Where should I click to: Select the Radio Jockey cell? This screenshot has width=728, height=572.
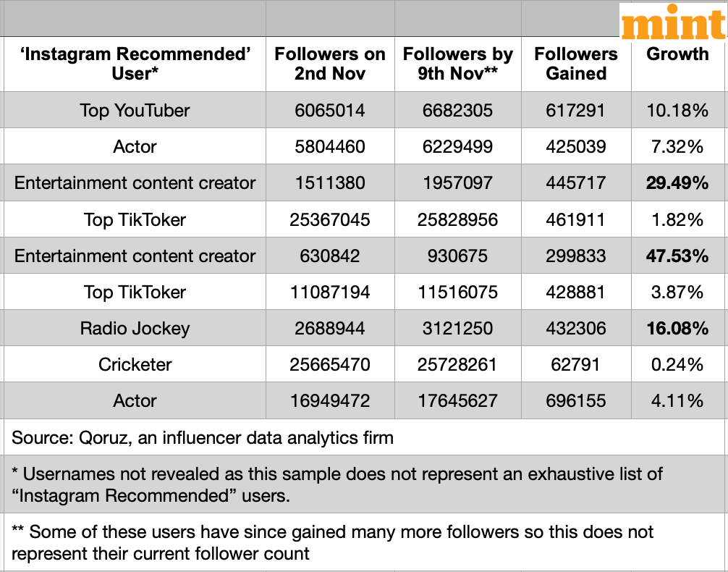(135, 328)
